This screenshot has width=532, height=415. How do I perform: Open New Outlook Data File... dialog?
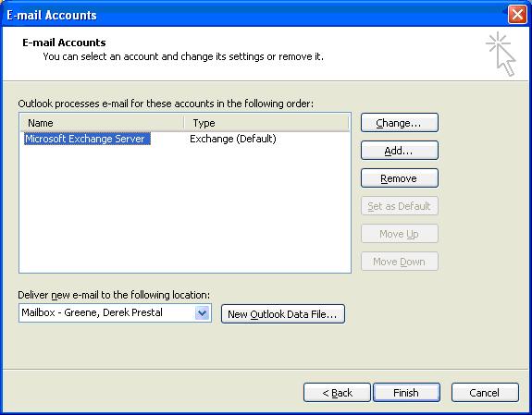tap(283, 314)
